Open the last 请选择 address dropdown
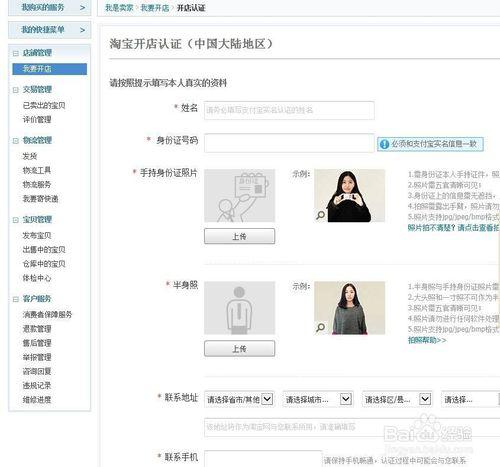The height and width of the screenshot is (467, 500). [x=471, y=399]
